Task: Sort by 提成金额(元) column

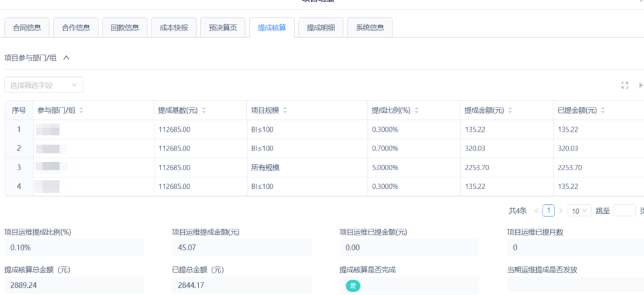Action: point(510,110)
